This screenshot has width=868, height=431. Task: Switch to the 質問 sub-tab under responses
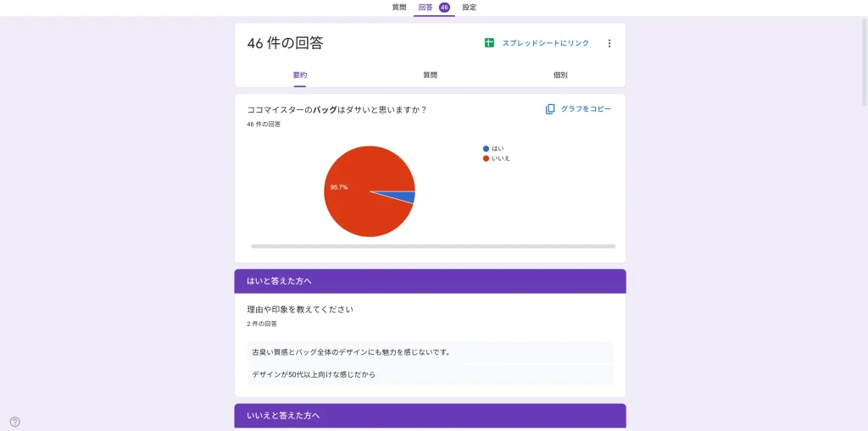430,75
